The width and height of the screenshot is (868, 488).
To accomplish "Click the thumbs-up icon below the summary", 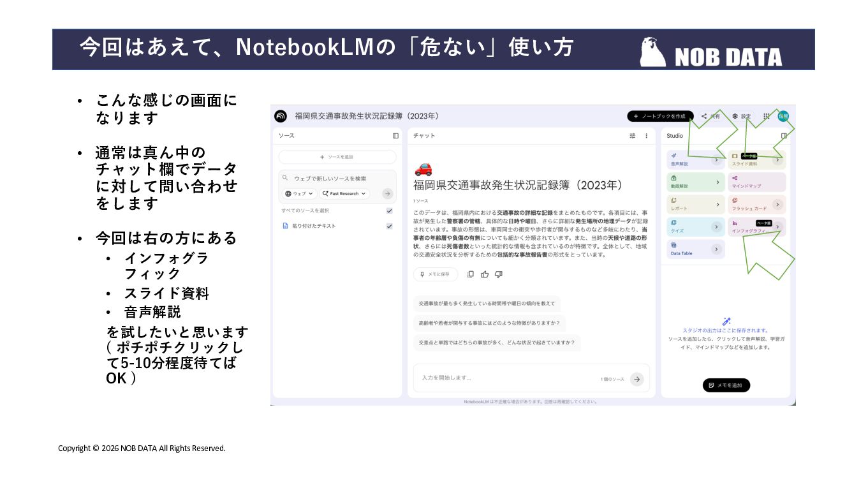I will (x=485, y=274).
